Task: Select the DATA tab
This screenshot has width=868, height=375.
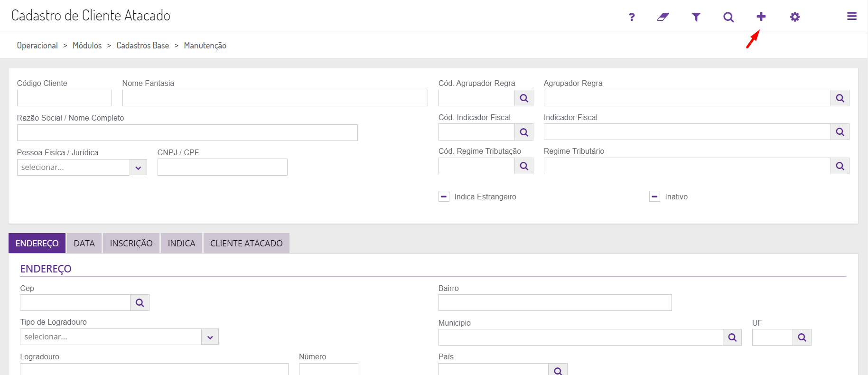Action: point(84,244)
